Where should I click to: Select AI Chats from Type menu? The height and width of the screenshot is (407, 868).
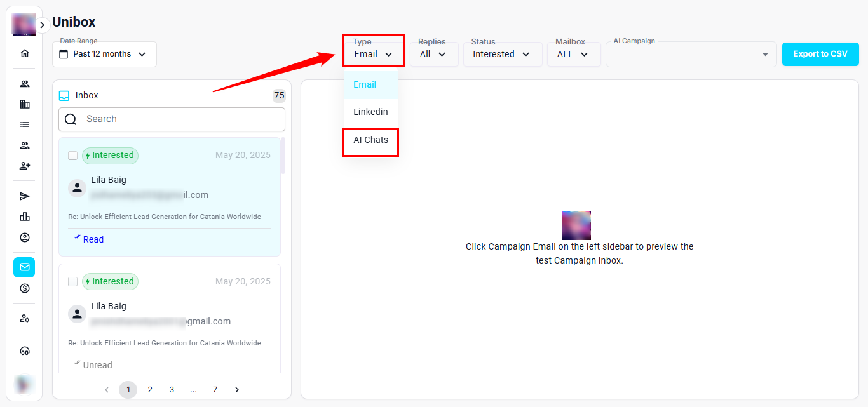point(370,140)
